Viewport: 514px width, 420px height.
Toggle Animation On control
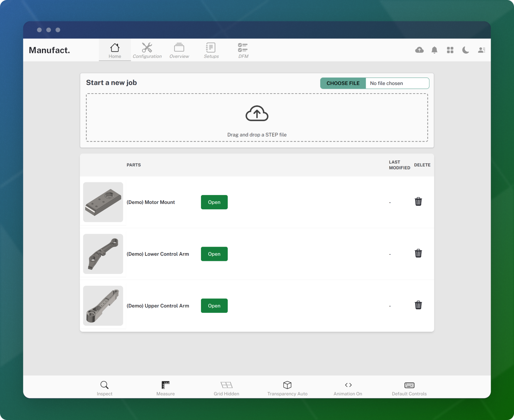(x=348, y=388)
